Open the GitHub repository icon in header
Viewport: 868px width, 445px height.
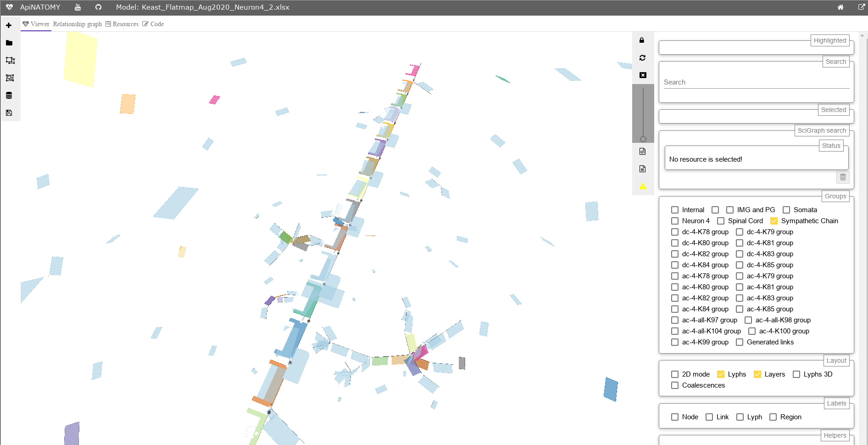[x=98, y=7]
